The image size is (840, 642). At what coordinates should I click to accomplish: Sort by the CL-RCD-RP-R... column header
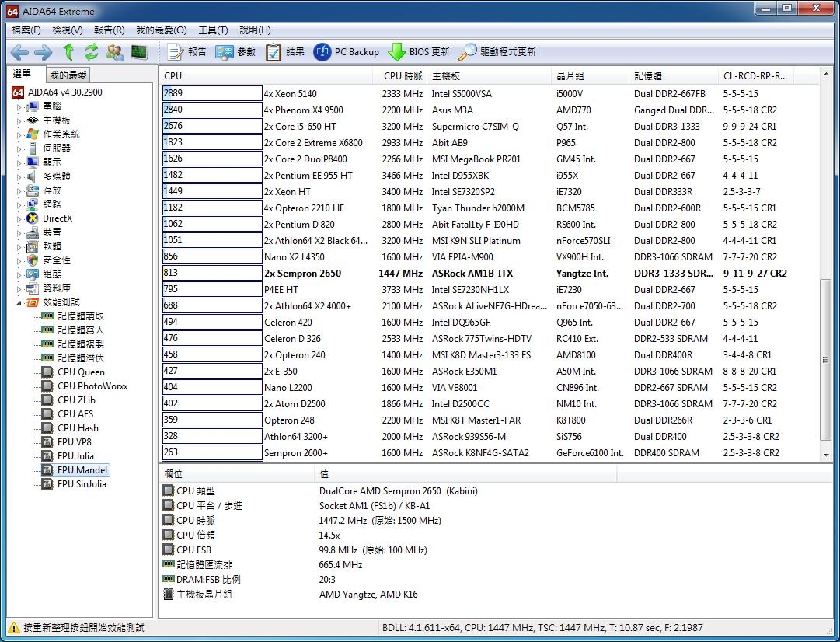pyautogui.click(x=756, y=76)
